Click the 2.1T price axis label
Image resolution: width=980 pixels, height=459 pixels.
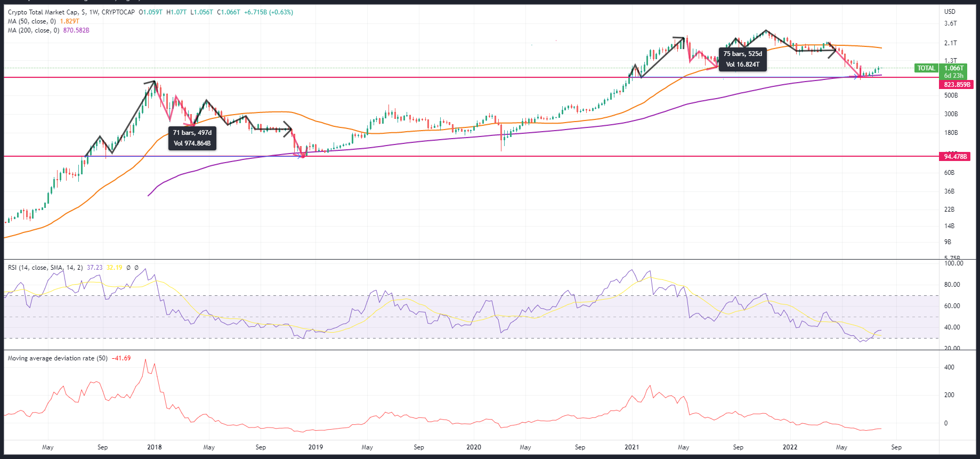(950, 43)
